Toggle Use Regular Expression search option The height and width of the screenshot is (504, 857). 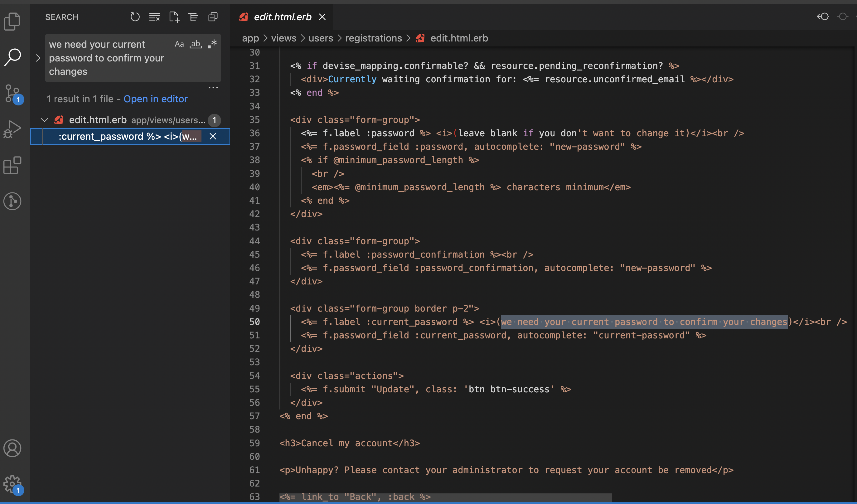coord(212,44)
